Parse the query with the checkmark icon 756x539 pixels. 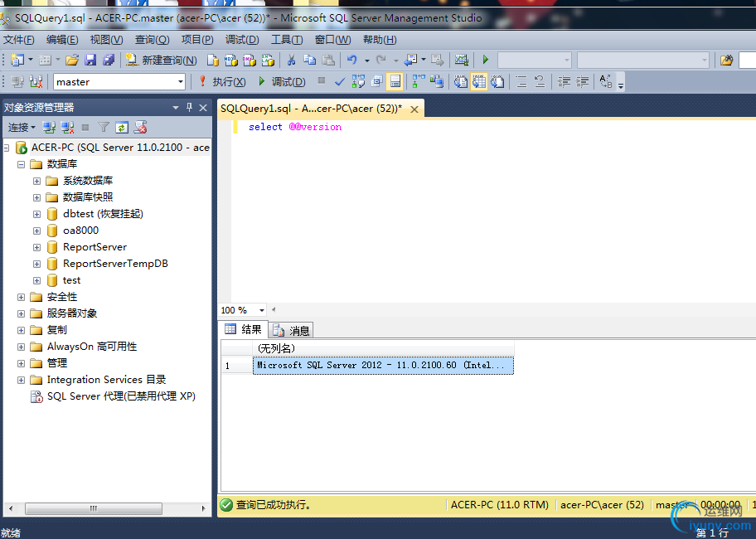coord(340,82)
